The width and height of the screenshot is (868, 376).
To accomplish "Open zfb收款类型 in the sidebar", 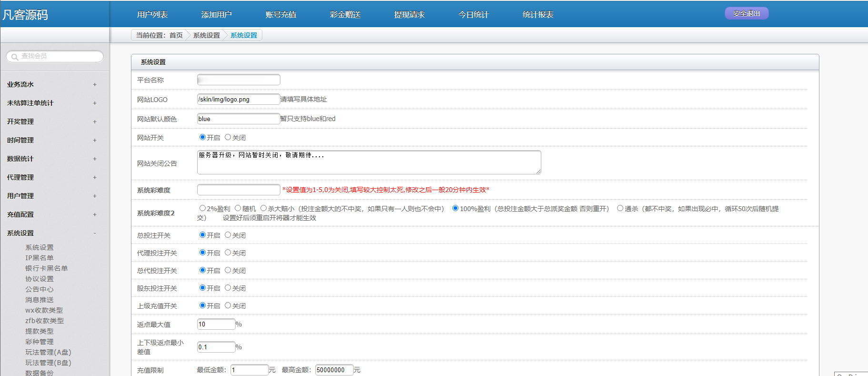I will pos(45,321).
